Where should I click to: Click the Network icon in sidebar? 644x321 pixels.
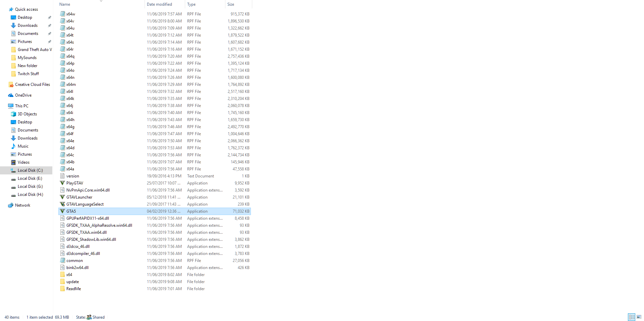[x=11, y=205]
